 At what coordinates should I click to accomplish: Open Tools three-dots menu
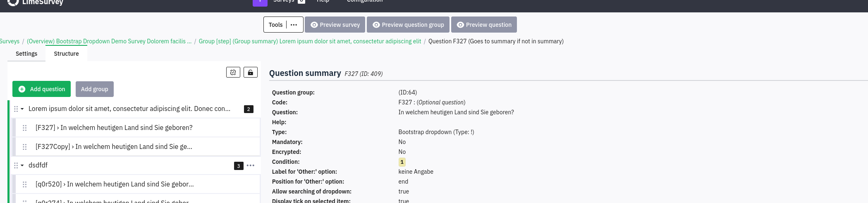pyautogui.click(x=294, y=25)
